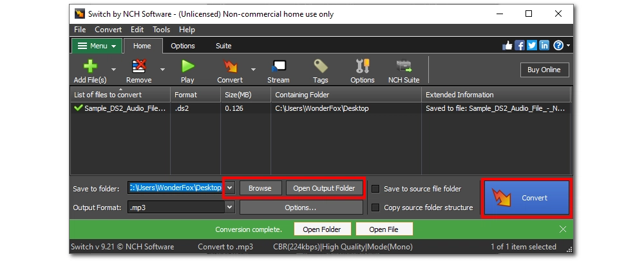This screenshot has height=261, width=644.
Task: Sort by the Size(MB) column header
Action: (x=245, y=95)
